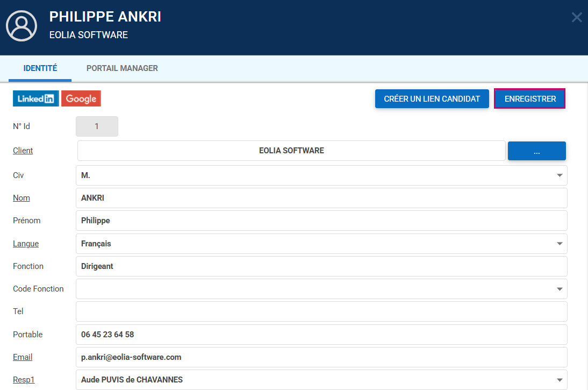This screenshot has height=390, width=588.
Task: Click the Fonction field containing Dirigeant
Action: click(x=321, y=266)
